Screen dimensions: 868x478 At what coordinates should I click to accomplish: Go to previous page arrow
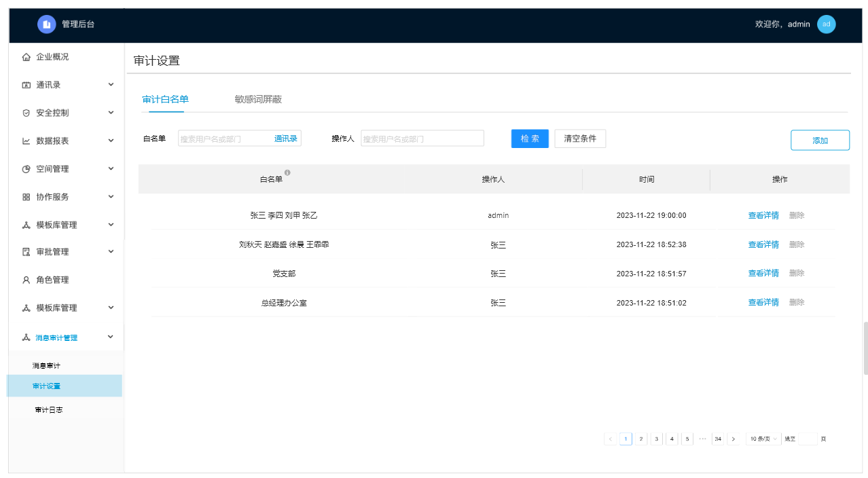coord(611,439)
